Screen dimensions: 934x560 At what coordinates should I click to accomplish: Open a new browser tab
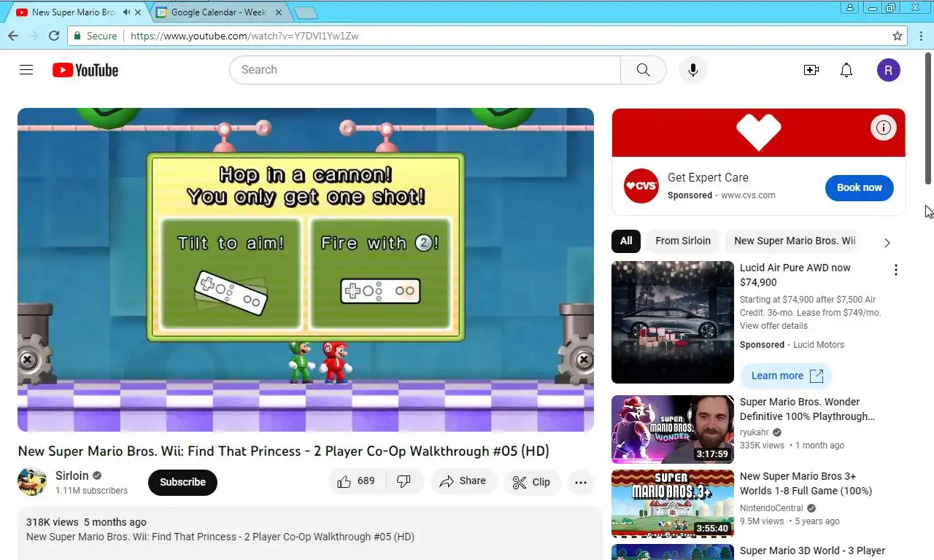(305, 13)
